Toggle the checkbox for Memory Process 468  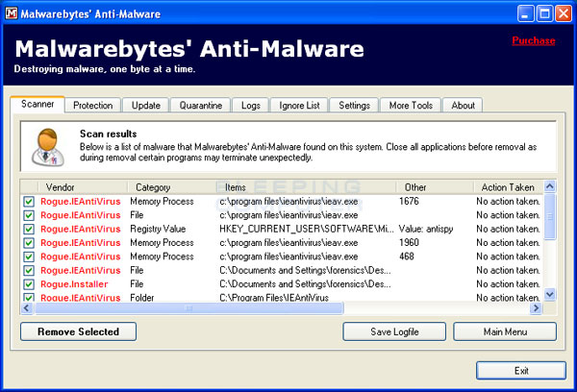29,257
